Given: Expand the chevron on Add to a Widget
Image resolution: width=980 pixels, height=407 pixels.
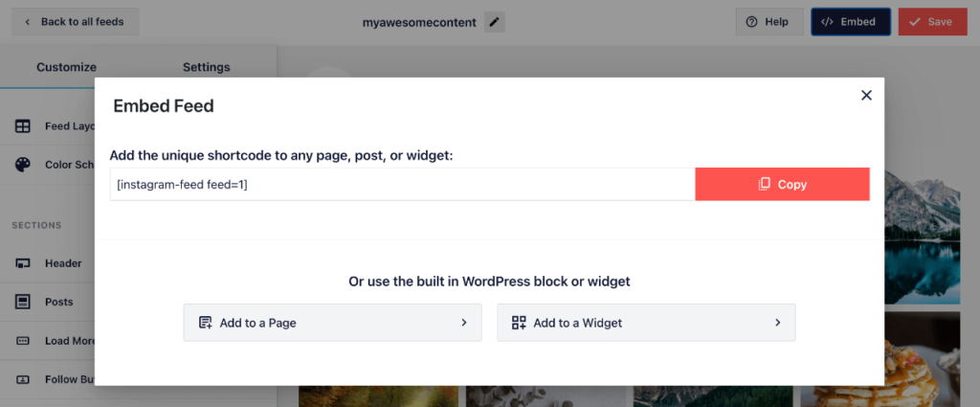Looking at the screenshot, I should (x=777, y=323).
